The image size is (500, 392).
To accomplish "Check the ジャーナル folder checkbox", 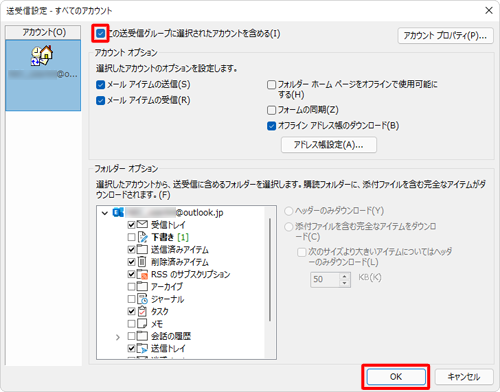I will [x=131, y=299].
